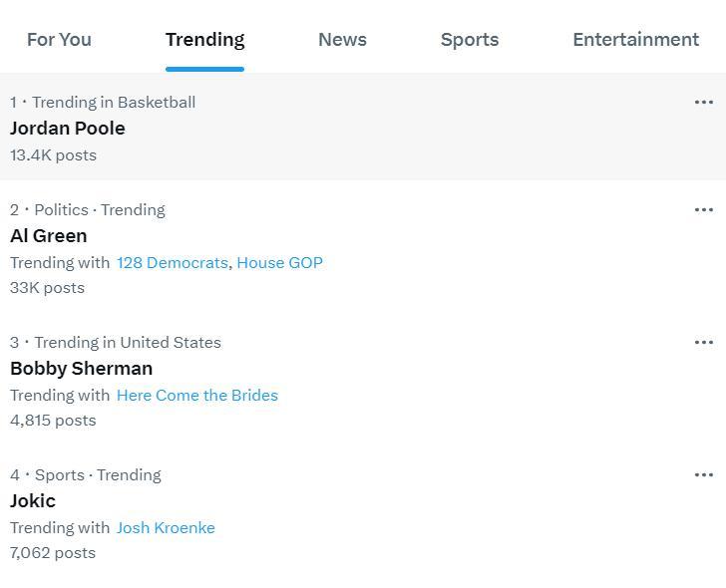Switch to the Entertainment tab
The width and height of the screenshot is (726, 588).
click(x=635, y=40)
